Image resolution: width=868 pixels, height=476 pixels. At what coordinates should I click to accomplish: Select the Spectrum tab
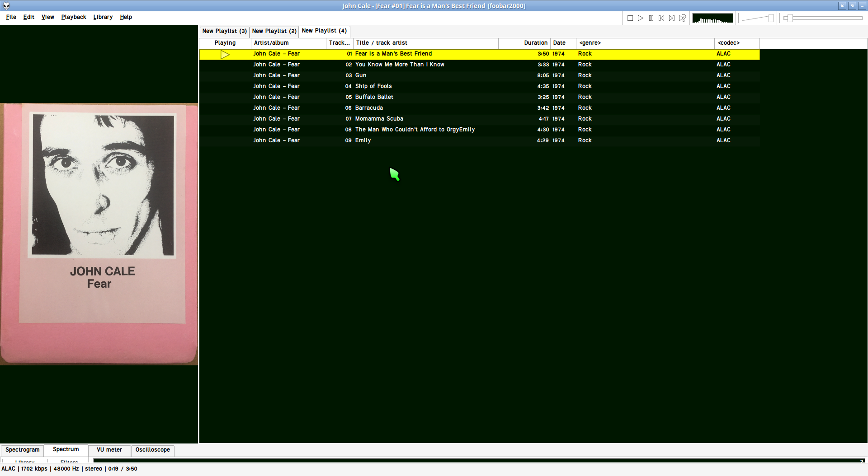tap(66, 449)
